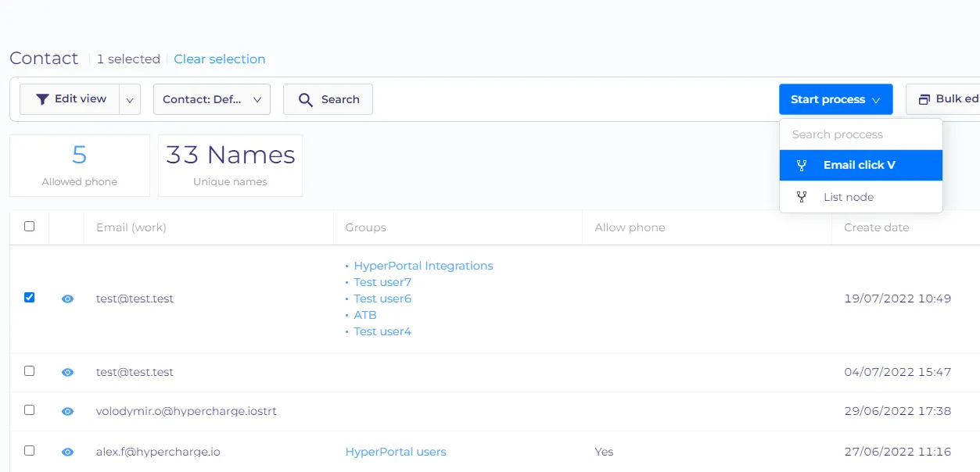Screen dimensions: 980x472
Task: Click the Search proccess field
Action: click(x=861, y=134)
